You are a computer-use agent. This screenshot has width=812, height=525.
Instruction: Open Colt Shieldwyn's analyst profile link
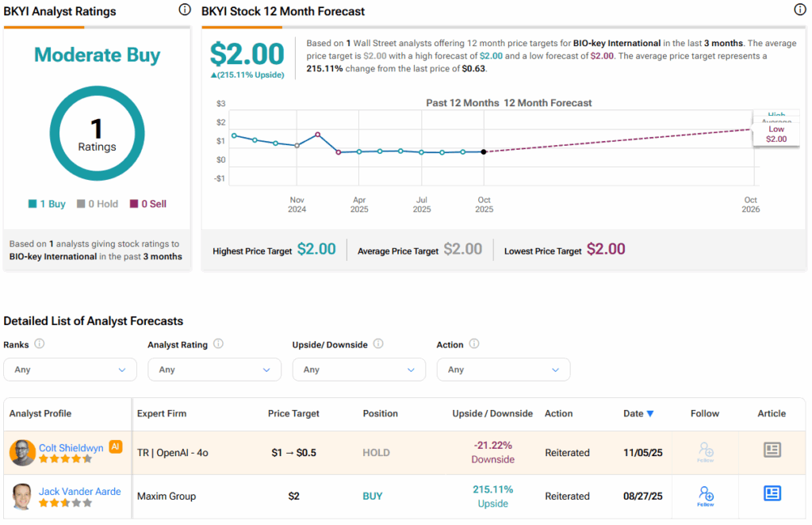[71, 447]
